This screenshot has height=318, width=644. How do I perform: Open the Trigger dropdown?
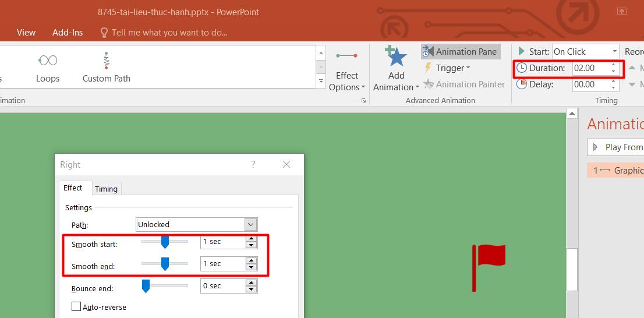(447, 68)
